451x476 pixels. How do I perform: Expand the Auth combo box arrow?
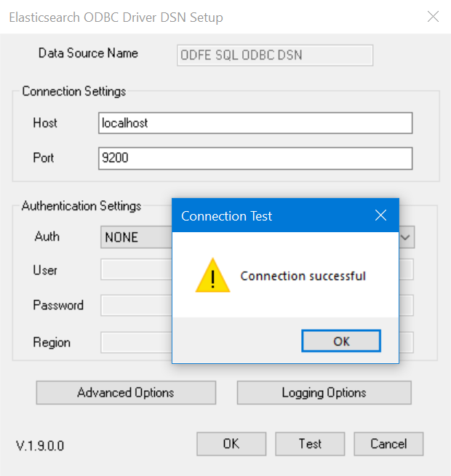click(x=406, y=237)
